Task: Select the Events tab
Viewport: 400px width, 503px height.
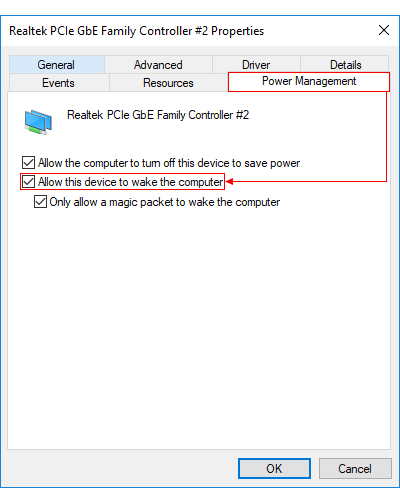Action: tap(59, 83)
